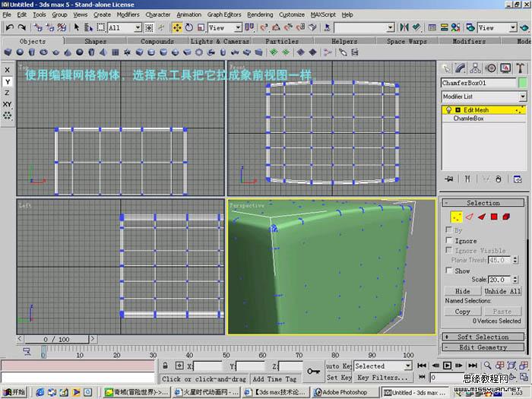Viewport: 532px width, 399px height.
Task: Open the Motion command panel tab
Action: 491,68
